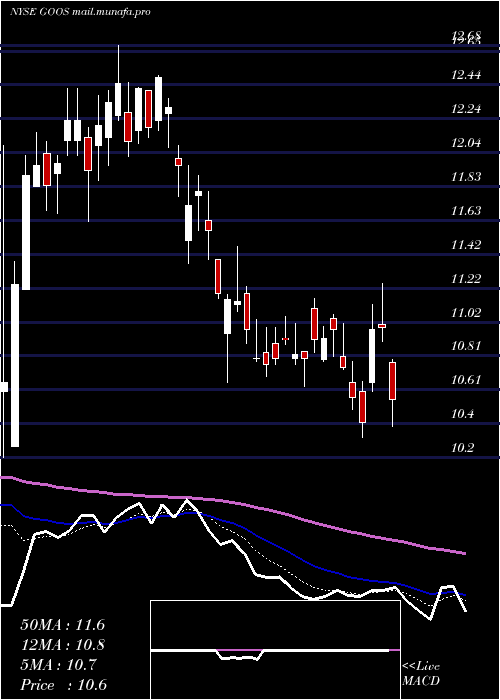
Task: Click the '50MA : 11.6' readout
Action: click(62, 625)
